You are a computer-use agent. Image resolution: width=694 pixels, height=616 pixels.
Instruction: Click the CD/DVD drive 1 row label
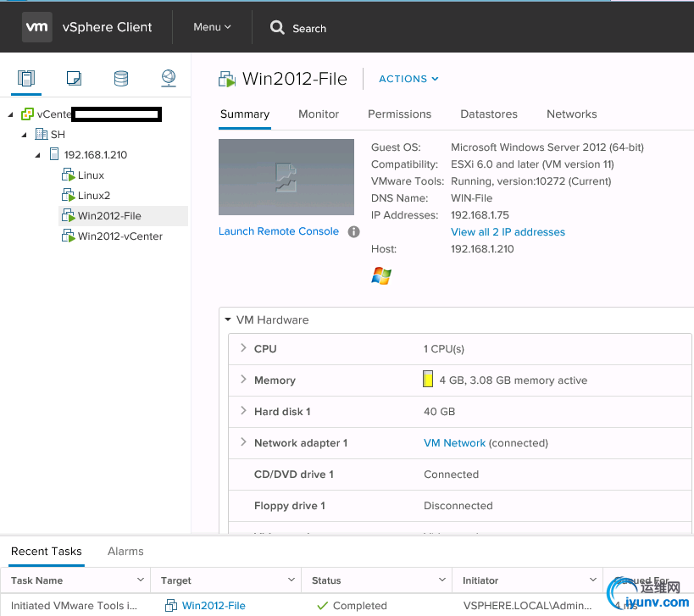[294, 474]
